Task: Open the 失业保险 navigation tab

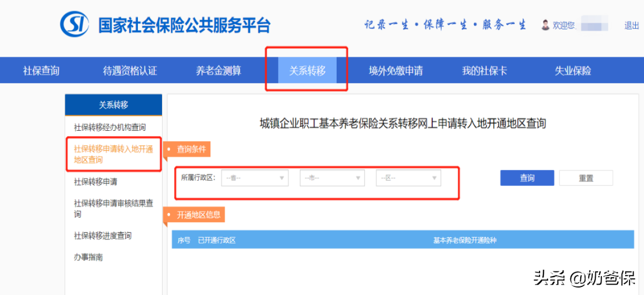Action: click(x=573, y=71)
